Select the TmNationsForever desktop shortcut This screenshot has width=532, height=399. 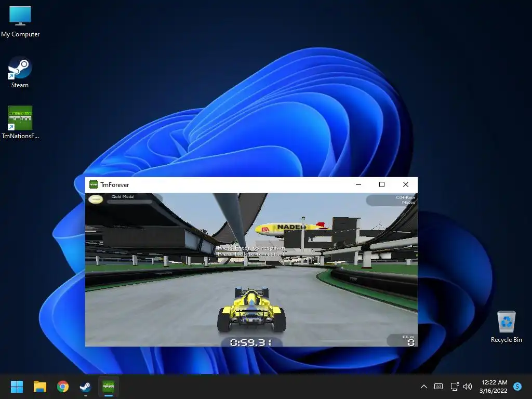[20, 122]
